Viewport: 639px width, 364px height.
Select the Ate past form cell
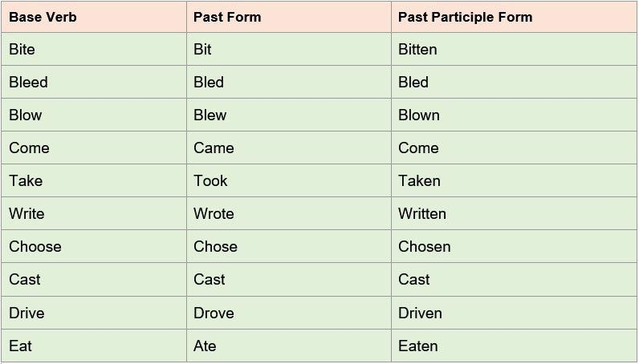pos(205,346)
